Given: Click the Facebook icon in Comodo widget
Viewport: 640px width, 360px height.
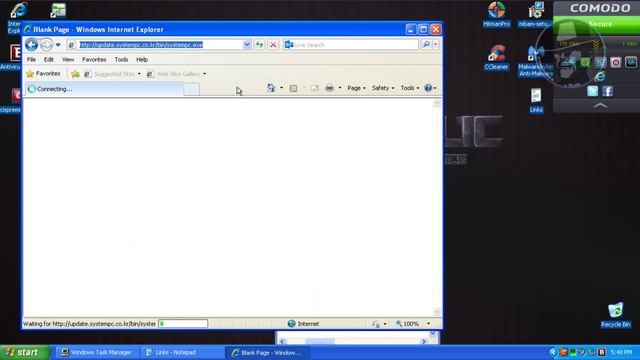Looking at the screenshot, I should (607, 91).
